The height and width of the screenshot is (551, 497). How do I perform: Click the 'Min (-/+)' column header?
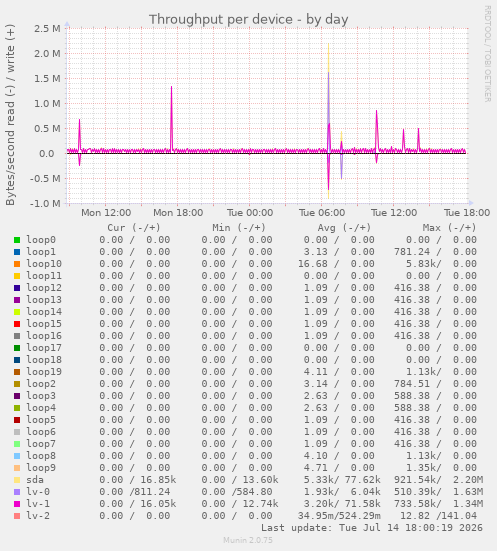coord(239,228)
